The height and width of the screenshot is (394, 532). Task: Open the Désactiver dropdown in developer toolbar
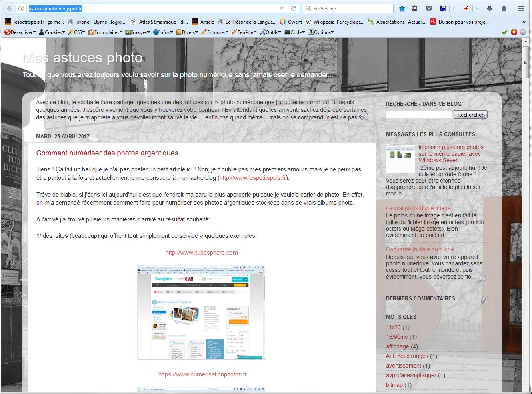pos(20,32)
